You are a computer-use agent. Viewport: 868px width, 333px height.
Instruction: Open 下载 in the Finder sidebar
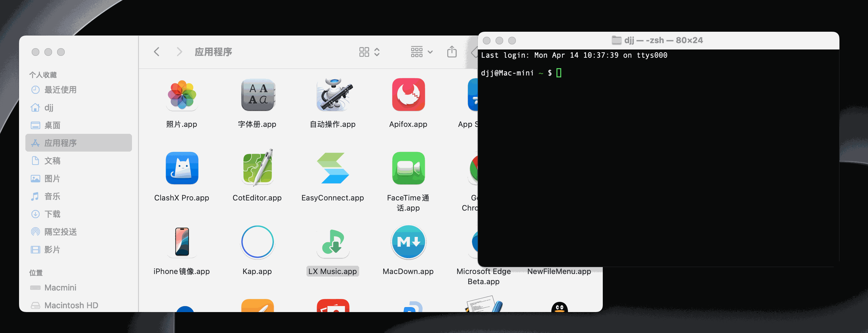(x=78, y=214)
